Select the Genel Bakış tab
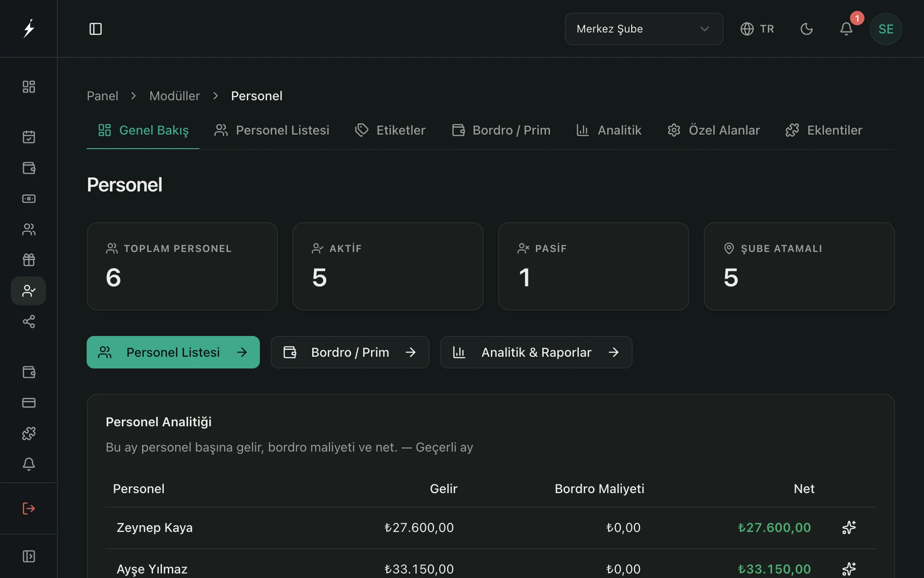 143,130
